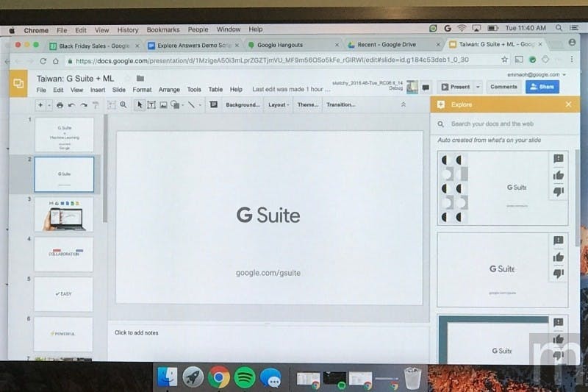Screen dimensions: 588x392
Task: Collapse the toolbar with double chevron
Action: pos(404,104)
